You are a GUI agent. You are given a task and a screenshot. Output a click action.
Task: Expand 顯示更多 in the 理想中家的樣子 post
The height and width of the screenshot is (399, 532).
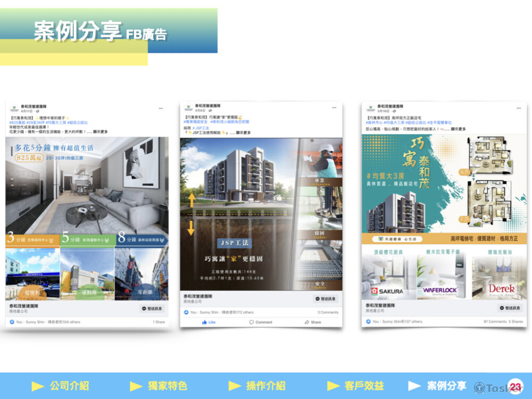(x=100, y=131)
